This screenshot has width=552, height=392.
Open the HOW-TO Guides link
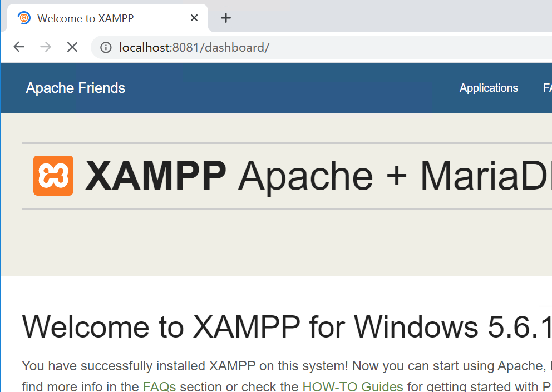(353, 386)
